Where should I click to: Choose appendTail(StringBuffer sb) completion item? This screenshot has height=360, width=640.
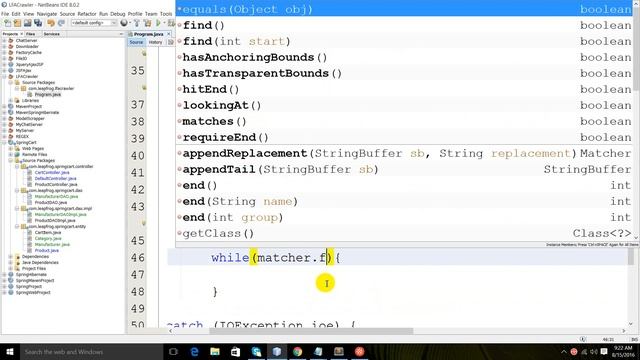point(404,169)
